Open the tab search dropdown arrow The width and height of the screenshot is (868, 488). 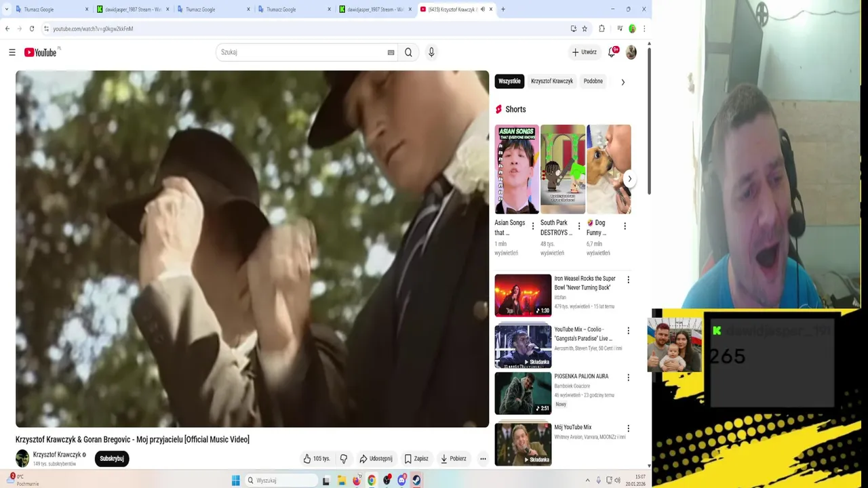pyautogui.click(x=6, y=9)
